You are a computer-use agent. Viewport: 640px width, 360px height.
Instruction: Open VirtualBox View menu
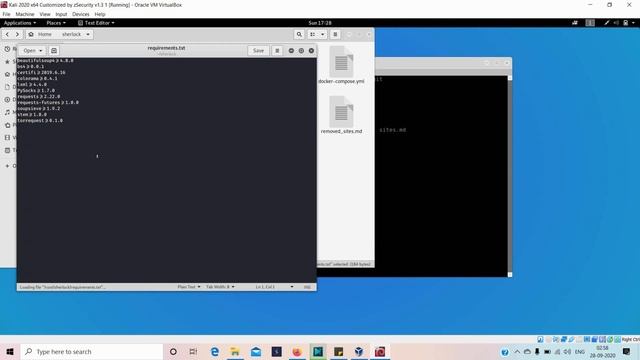[45, 14]
